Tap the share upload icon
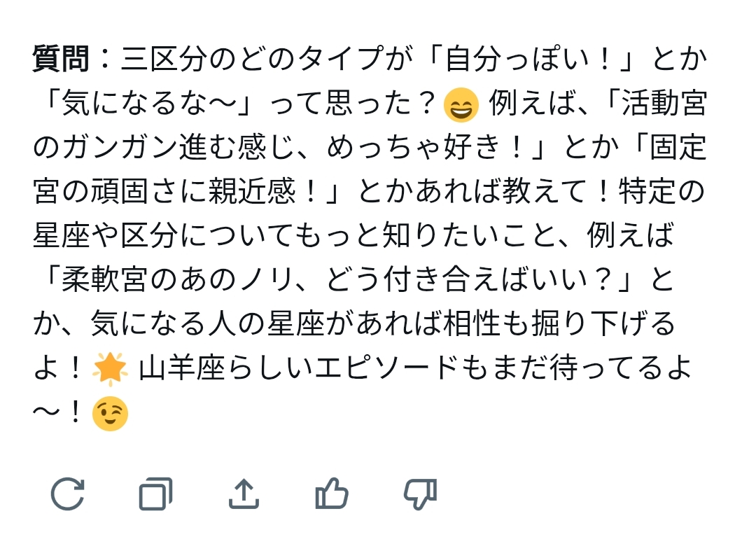This screenshot has height=544, width=756. (244, 494)
